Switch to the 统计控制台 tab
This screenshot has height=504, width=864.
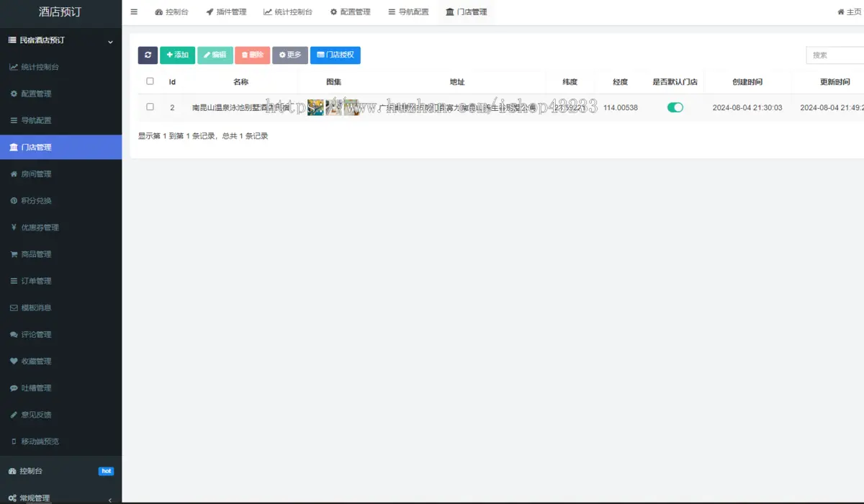pos(288,12)
